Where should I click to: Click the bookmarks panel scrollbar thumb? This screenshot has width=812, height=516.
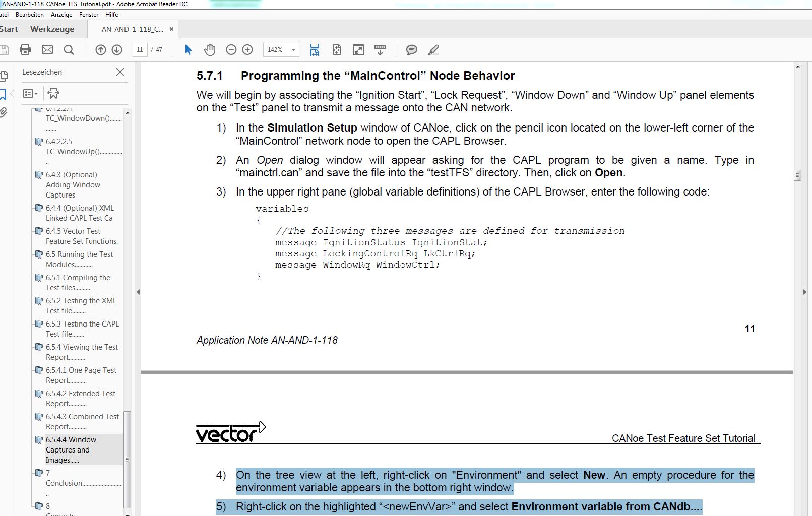[127, 460]
